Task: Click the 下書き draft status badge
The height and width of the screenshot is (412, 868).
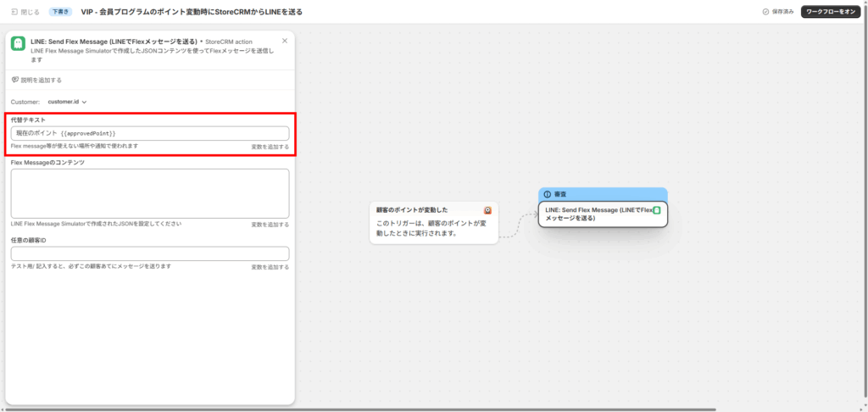Action: click(60, 12)
